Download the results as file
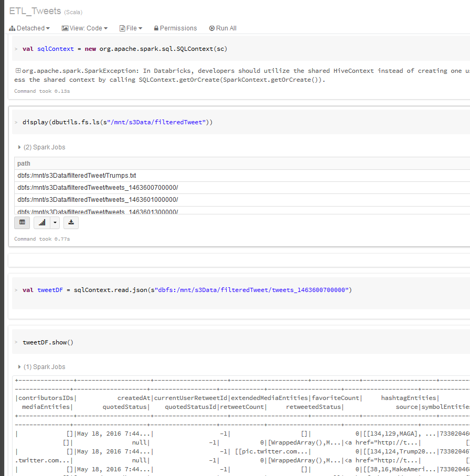470x476 pixels. tap(71, 222)
